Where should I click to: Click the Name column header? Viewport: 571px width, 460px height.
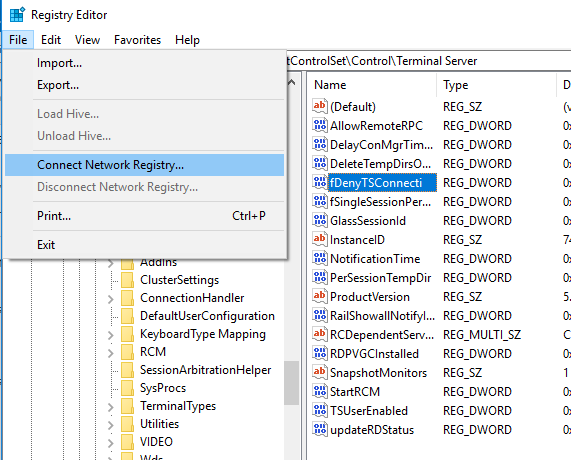tap(372, 85)
